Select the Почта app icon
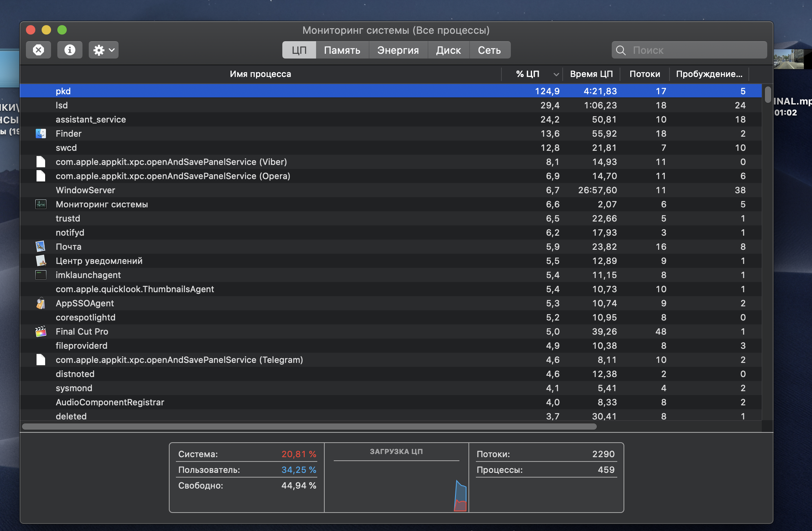 [41, 247]
